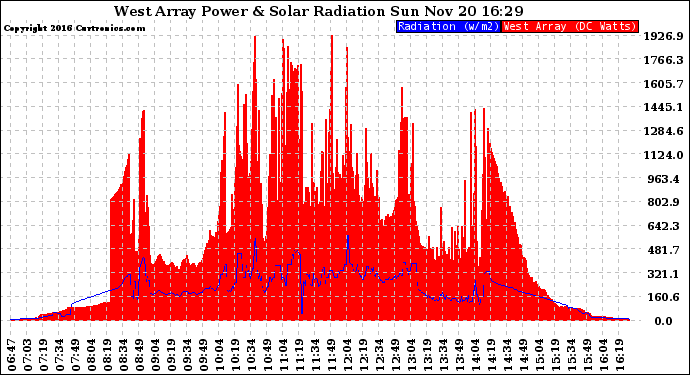
Task: Click the 07:49 time label
Action: coord(75,355)
